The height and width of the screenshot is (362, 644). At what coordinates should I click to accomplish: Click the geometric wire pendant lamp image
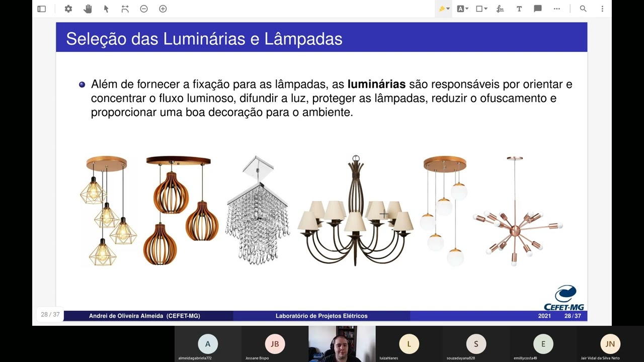[108, 211]
